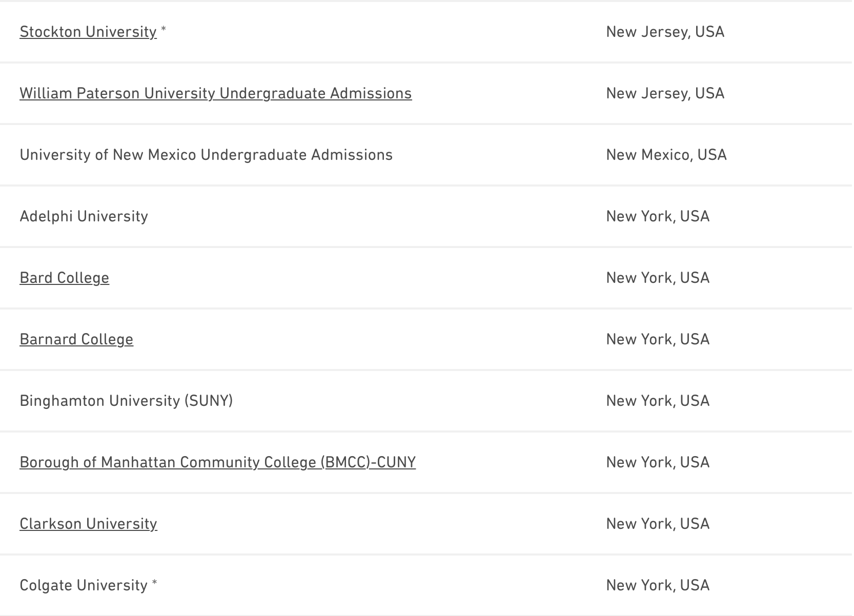Click New Jersey, USA in Stockton row
The image size is (854, 616).
[665, 32]
